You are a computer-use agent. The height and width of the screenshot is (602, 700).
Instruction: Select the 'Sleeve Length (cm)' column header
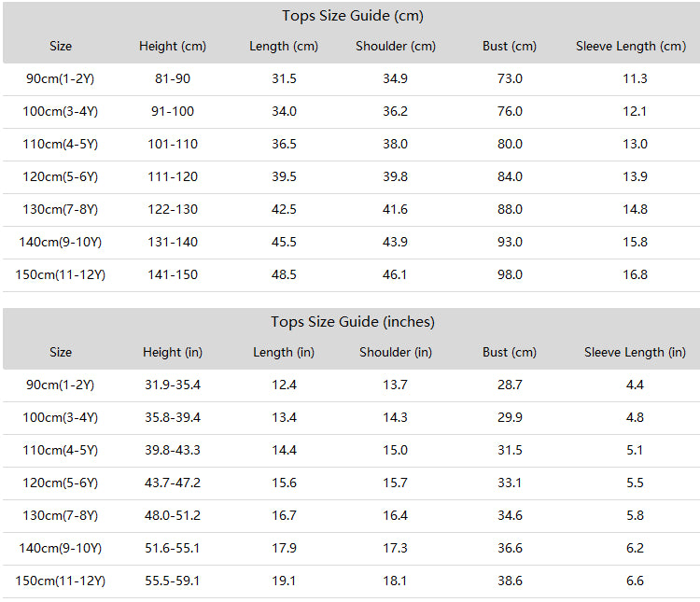pos(631,46)
